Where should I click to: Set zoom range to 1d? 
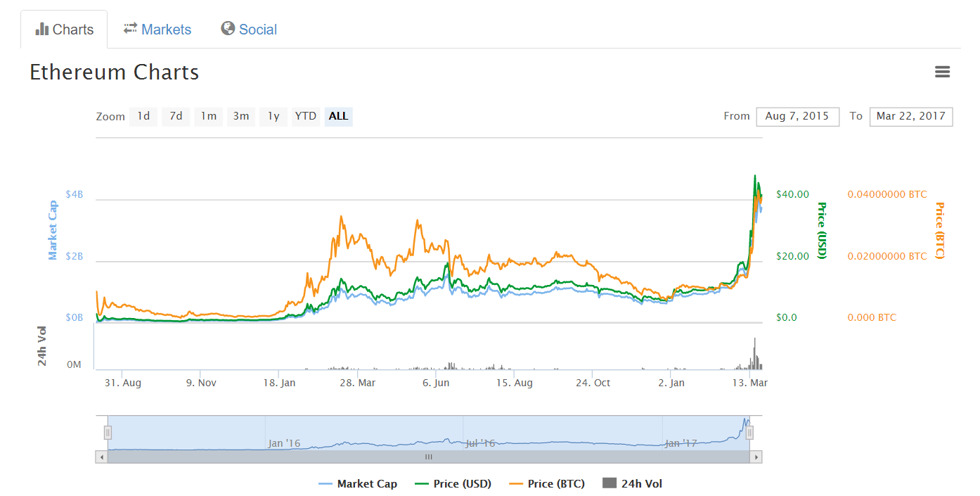pos(143,116)
